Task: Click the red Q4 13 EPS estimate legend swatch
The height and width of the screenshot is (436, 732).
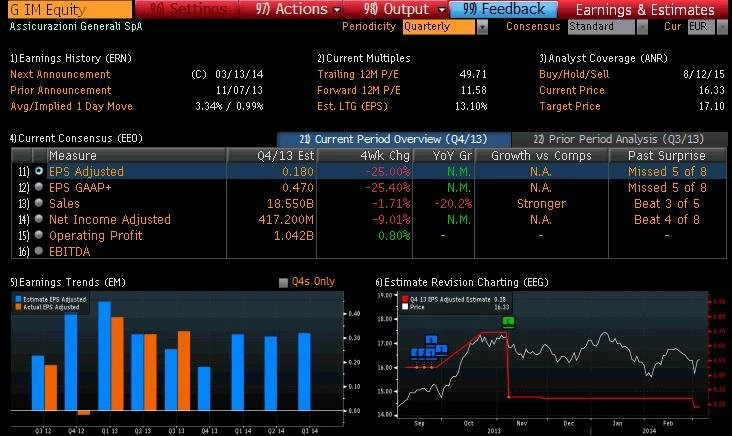Action: (405, 299)
